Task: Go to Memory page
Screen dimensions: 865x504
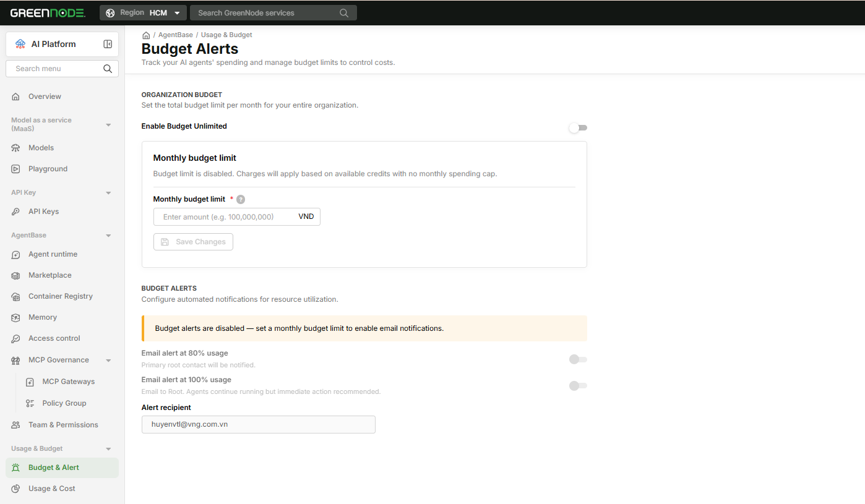Action: [62, 317]
